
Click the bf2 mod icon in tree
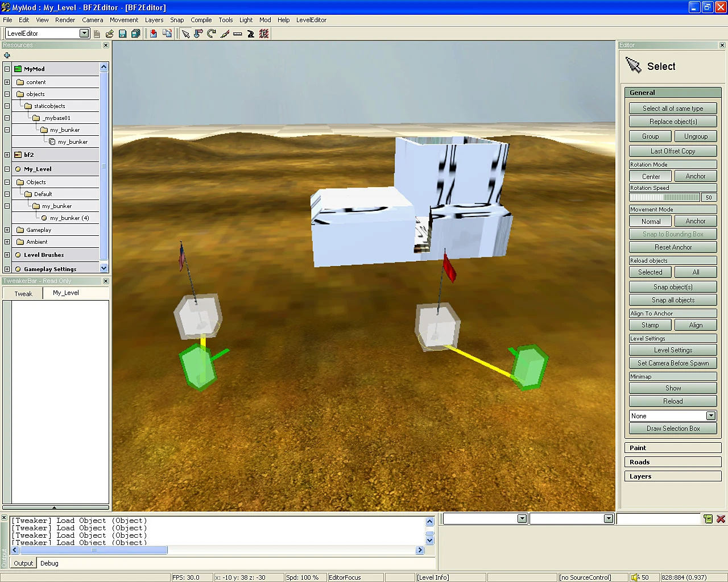coord(18,155)
